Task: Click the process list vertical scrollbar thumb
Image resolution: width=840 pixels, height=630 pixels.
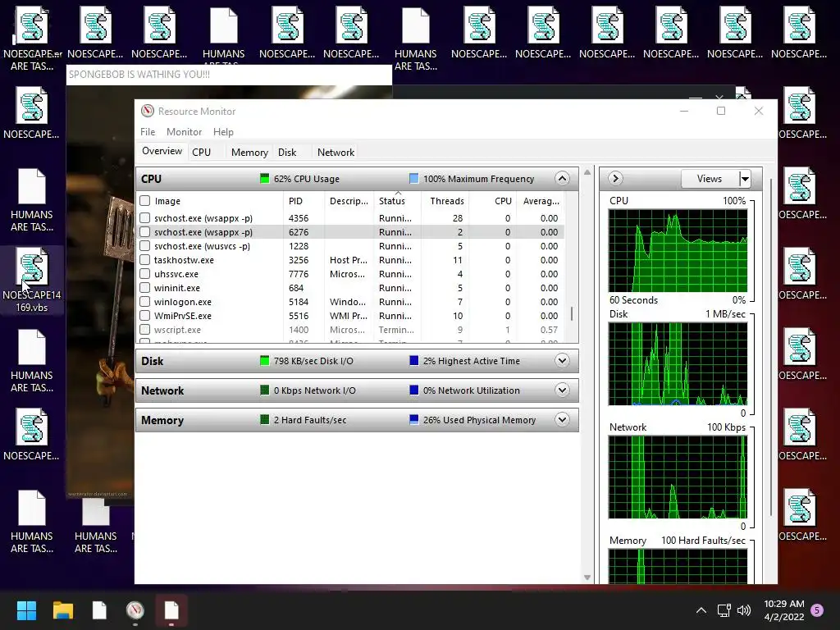Action: pyautogui.click(x=572, y=313)
